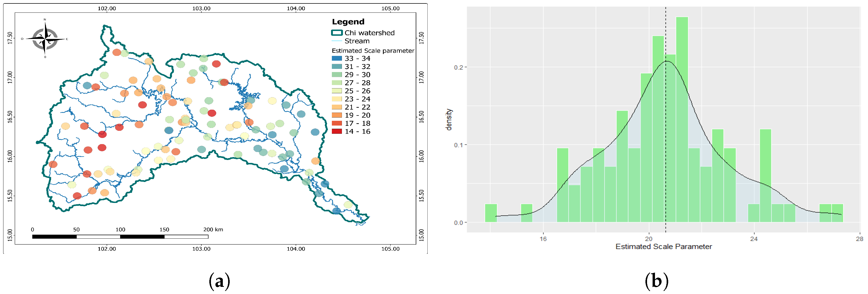Click the Legend title text
The image size is (868, 294).
348,22
